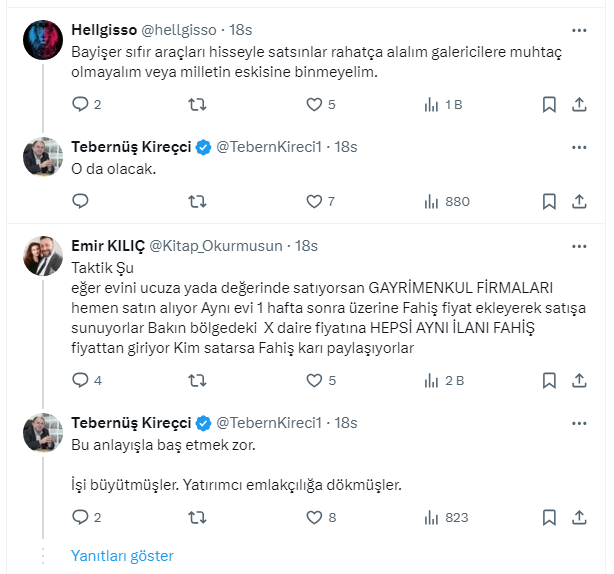Bookmark Emir KILIÇ's tweet
Screen dimensions: 614x574
pos(548,380)
